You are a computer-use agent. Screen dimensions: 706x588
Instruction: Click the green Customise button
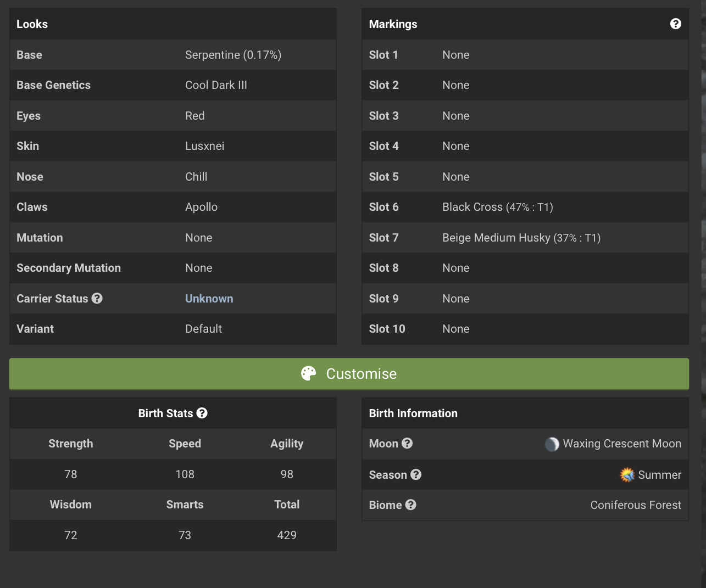pos(349,374)
